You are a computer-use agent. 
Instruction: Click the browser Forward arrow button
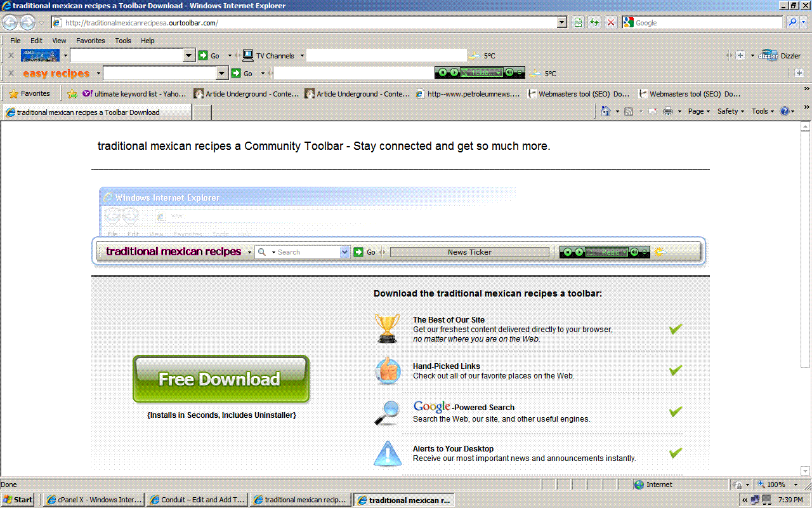coord(27,23)
